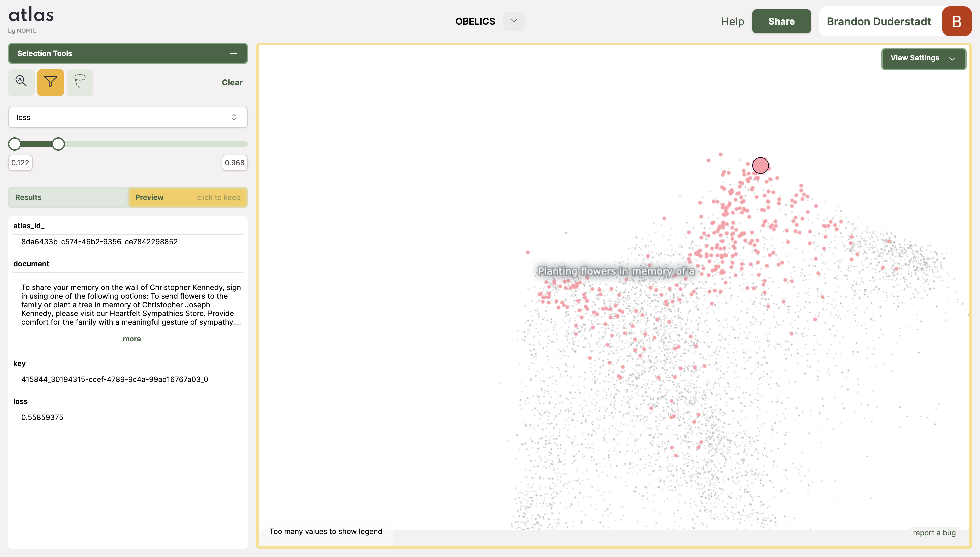Screen dimensions: 980x557
Task: Select the search magnifier selection tool
Action: [21, 82]
